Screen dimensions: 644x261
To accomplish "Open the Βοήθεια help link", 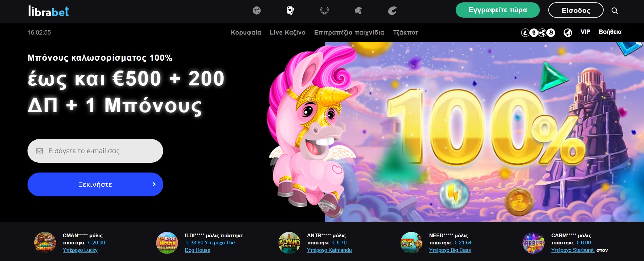I will (610, 32).
